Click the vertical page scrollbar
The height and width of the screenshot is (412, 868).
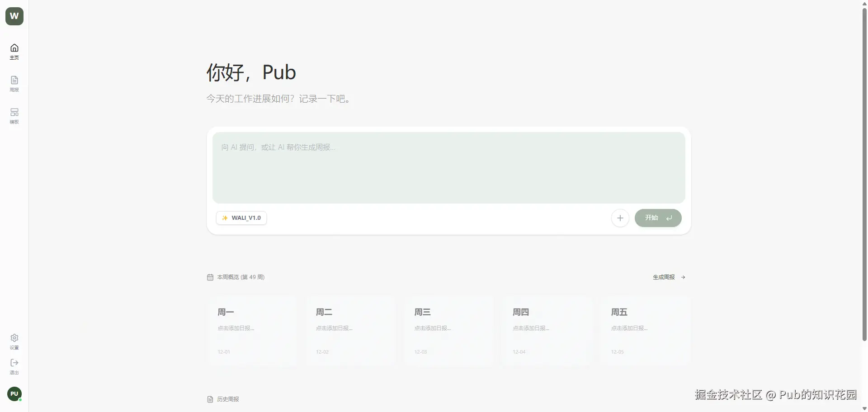point(864,181)
